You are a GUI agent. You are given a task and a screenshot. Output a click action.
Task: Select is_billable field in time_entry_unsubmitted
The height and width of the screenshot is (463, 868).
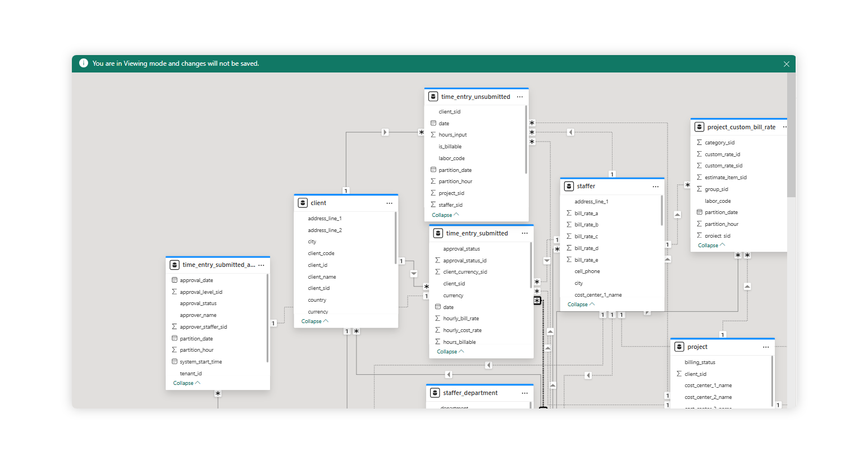[450, 147]
